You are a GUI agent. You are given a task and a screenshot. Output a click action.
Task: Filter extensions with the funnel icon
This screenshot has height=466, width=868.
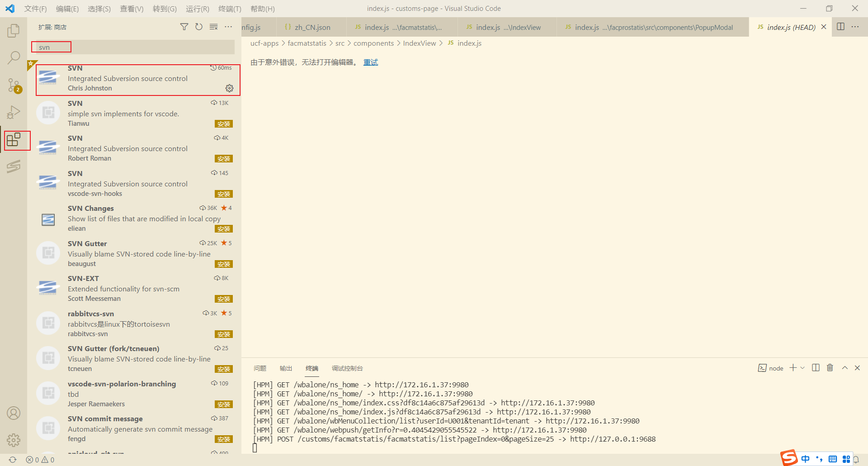coord(184,27)
